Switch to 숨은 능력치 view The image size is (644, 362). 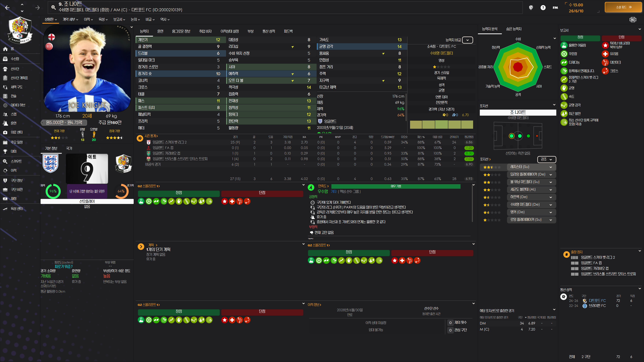514,29
